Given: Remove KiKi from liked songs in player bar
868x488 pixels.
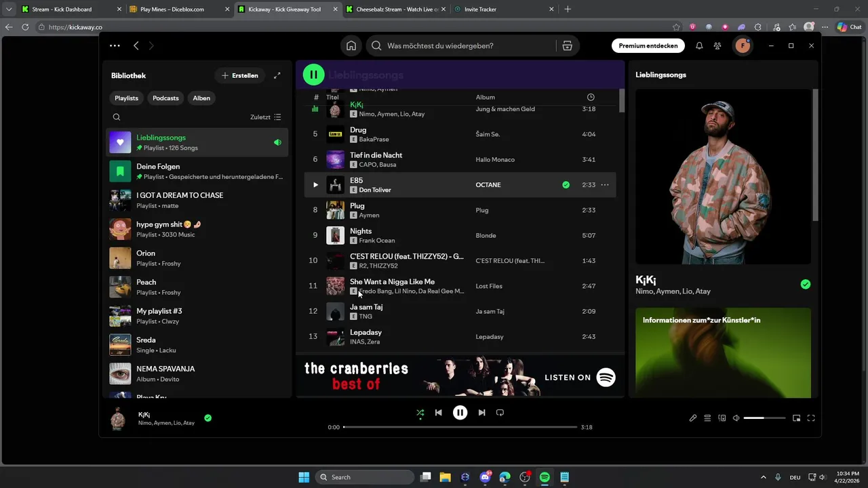Looking at the screenshot, I should tap(208, 418).
